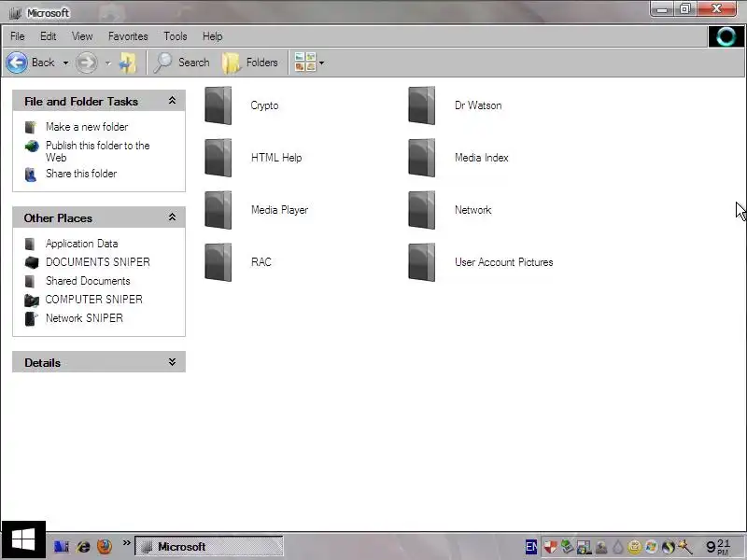Open DOCUMENTS SNIPER link
This screenshot has width=747, height=560.
tap(98, 262)
